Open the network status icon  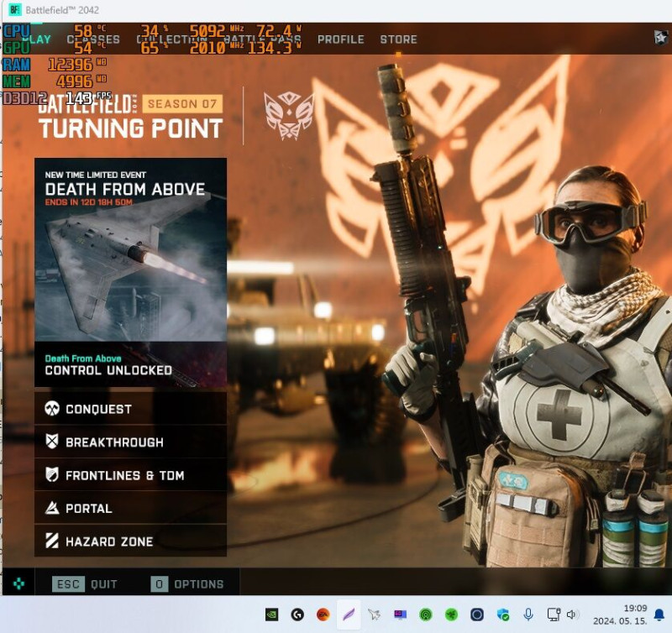[554, 615]
